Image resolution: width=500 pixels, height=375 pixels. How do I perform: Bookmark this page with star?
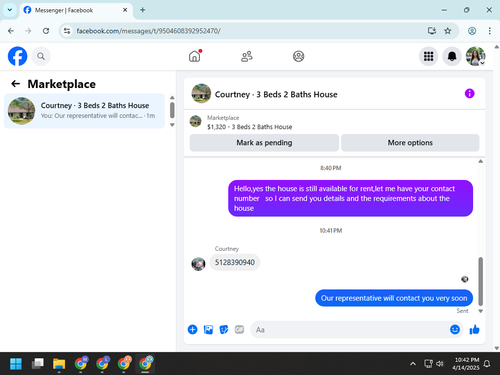(447, 31)
